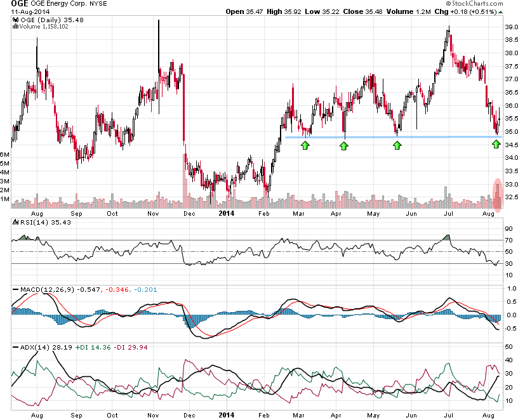Viewport: 518px width, 420px height.
Task: Click the 30 level on the RSI axis
Action: pos(508,263)
